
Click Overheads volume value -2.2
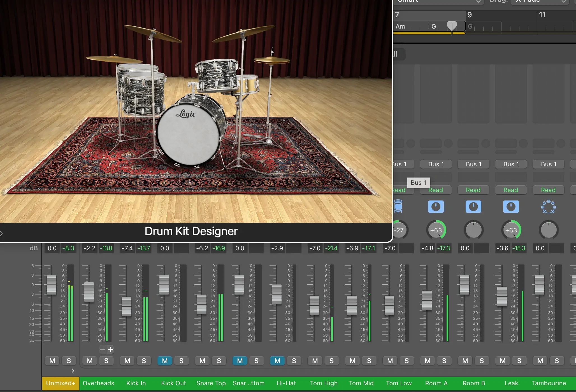[89, 248]
